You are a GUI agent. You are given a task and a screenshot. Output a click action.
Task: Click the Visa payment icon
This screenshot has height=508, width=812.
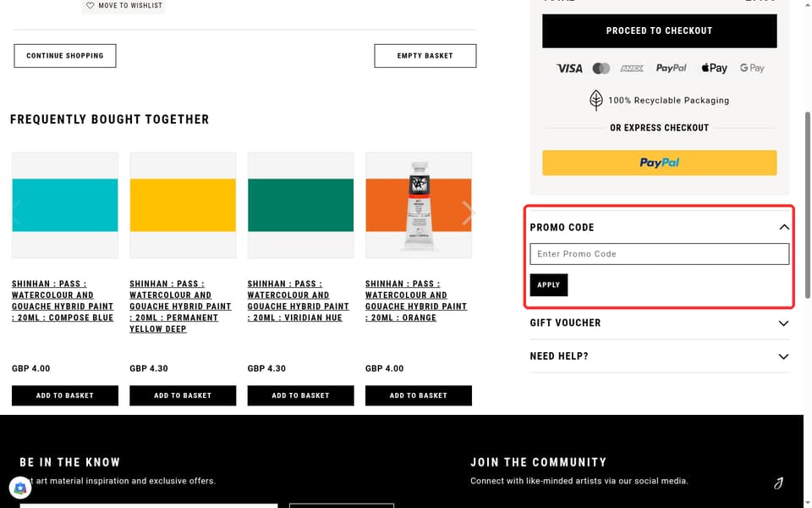coord(569,69)
